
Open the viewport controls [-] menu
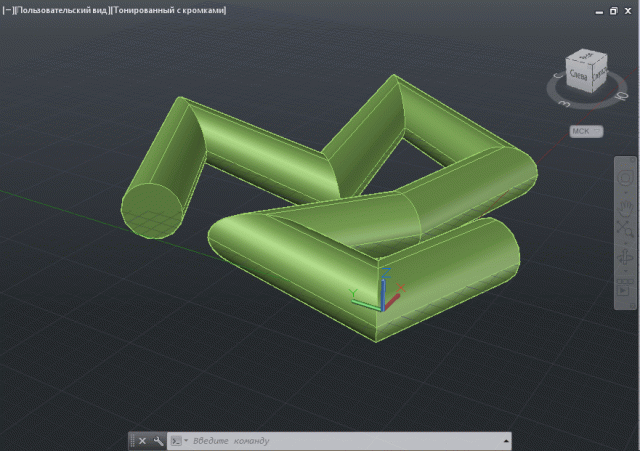(7, 10)
